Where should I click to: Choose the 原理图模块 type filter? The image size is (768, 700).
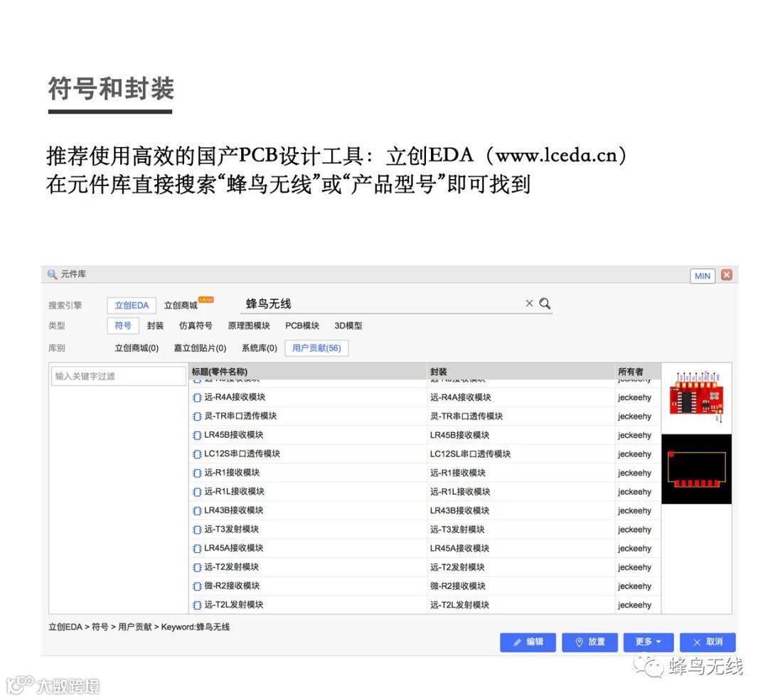pos(249,325)
